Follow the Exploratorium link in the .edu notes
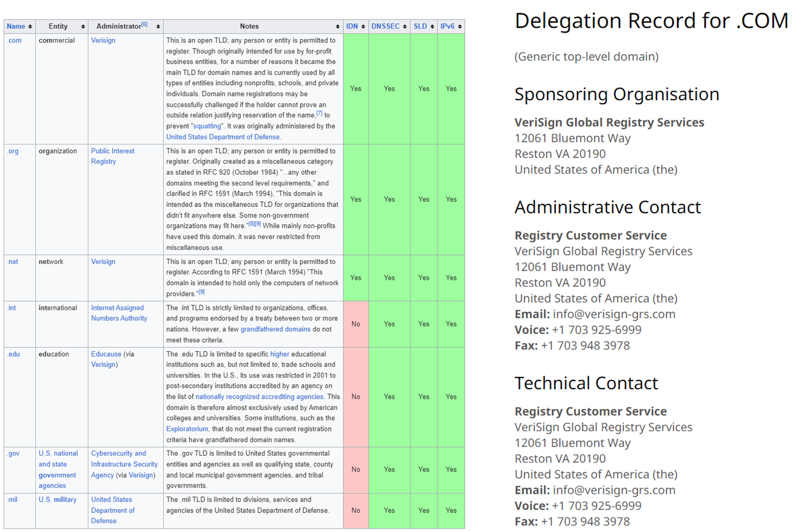Viewport: 795px width, 532px height. click(187, 429)
